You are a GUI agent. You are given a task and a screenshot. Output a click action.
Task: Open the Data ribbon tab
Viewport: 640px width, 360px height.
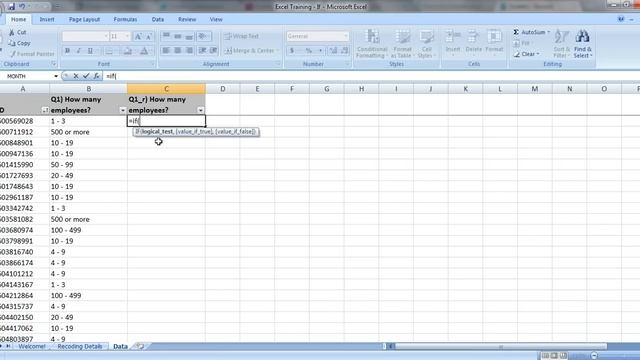(158, 19)
